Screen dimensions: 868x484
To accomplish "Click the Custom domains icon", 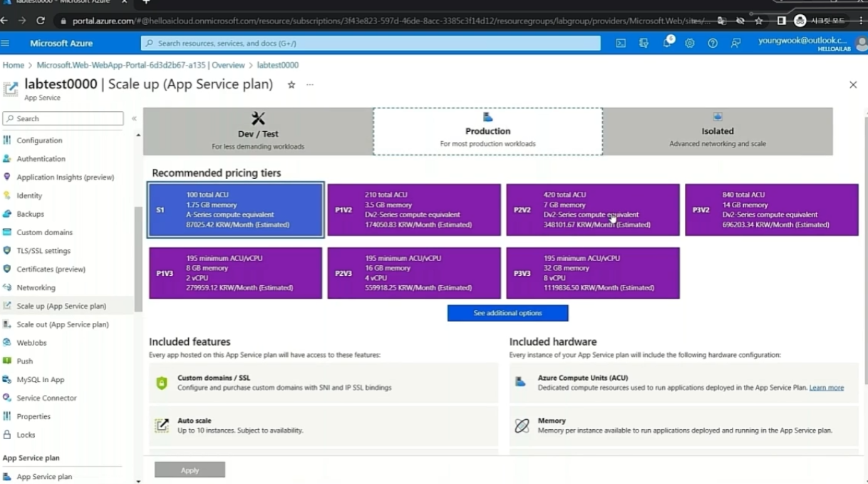I will click(x=7, y=232).
